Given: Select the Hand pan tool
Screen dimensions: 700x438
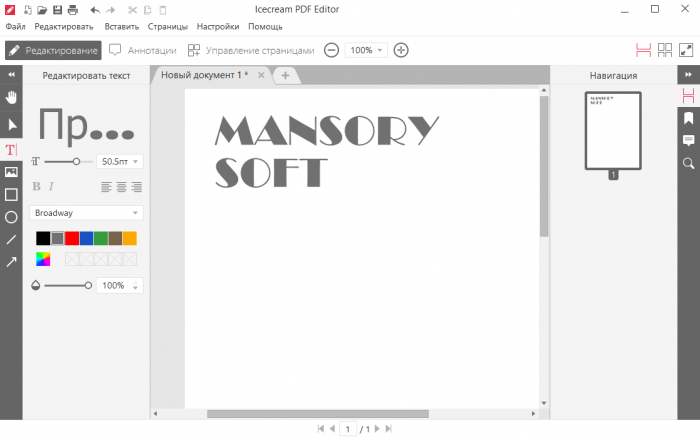Looking at the screenshot, I should coord(11,97).
